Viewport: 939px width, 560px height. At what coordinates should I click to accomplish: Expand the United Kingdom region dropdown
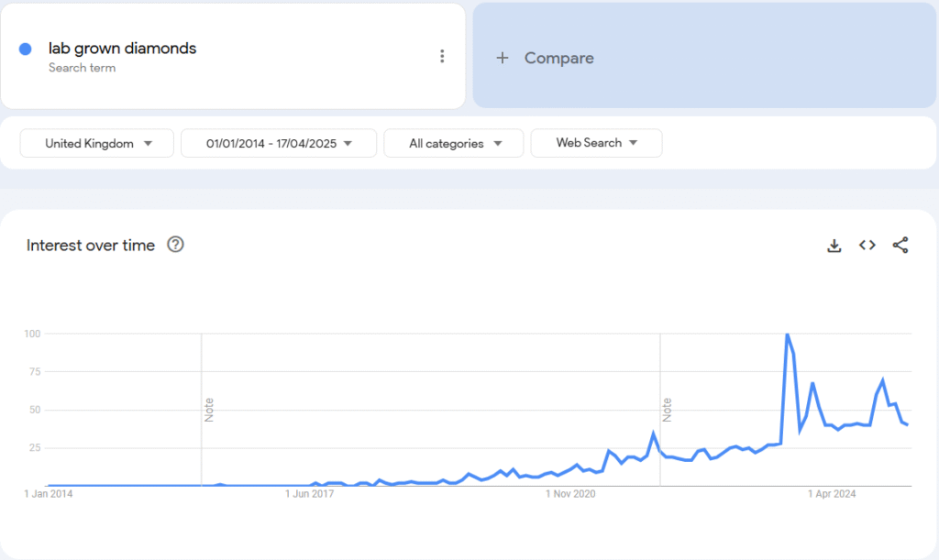click(x=97, y=143)
